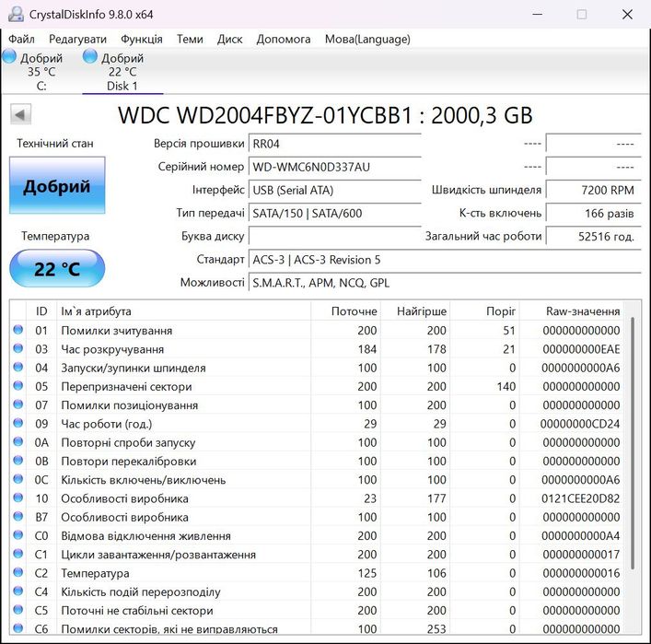Click the Ім`я атрибута column header

tap(183, 311)
